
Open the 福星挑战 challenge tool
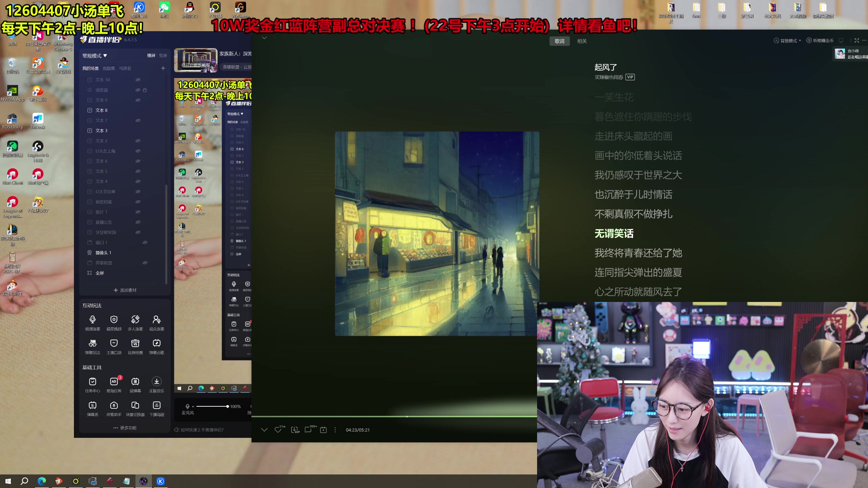(x=114, y=323)
